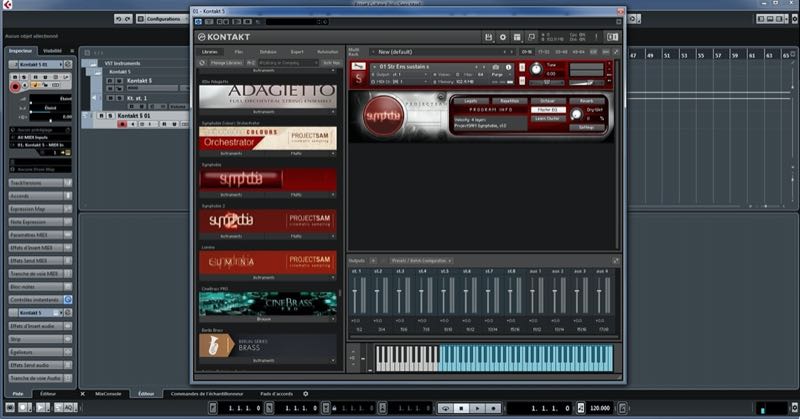Toggle the transport Cycle button

(x=445, y=408)
